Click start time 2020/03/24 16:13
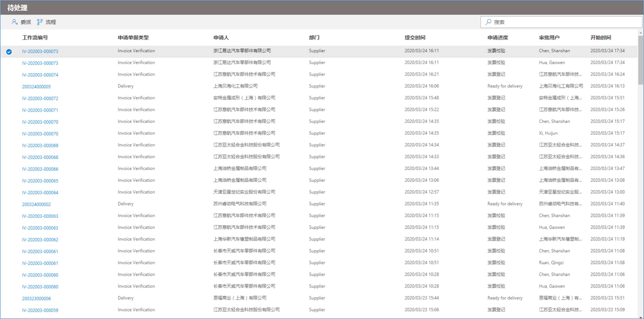The width and height of the screenshot is (644, 319). [608, 86]
